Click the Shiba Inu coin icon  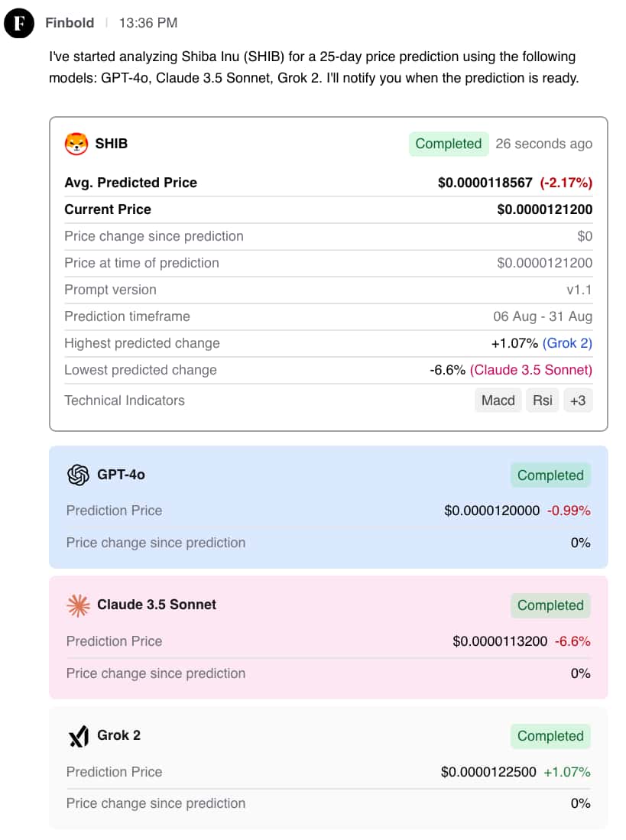[x=74, y=142]
